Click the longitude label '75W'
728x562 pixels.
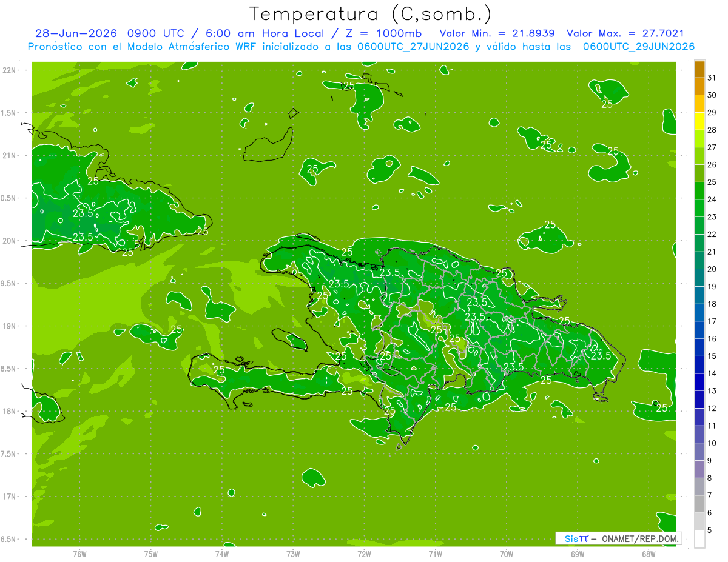151,553
